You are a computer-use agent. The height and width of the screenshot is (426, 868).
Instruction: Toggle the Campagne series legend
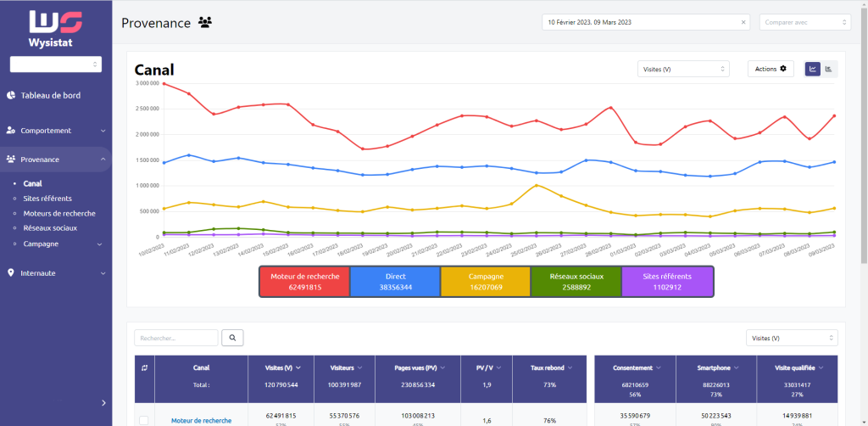click(485, 282)
